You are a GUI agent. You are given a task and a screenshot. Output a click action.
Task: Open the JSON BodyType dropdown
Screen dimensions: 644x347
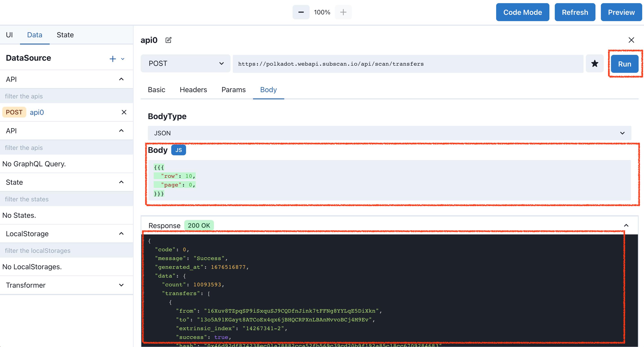tap(389, 133)
